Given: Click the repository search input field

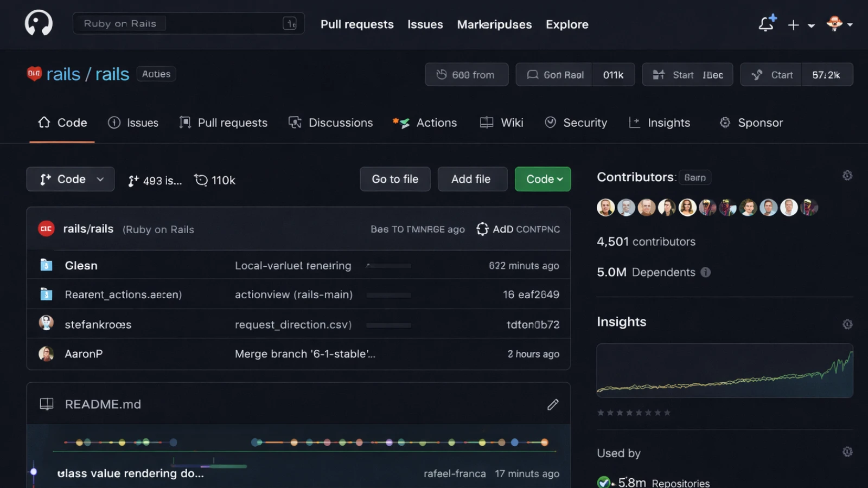Looking at the screenshot, I should click(x=188, y=23).
